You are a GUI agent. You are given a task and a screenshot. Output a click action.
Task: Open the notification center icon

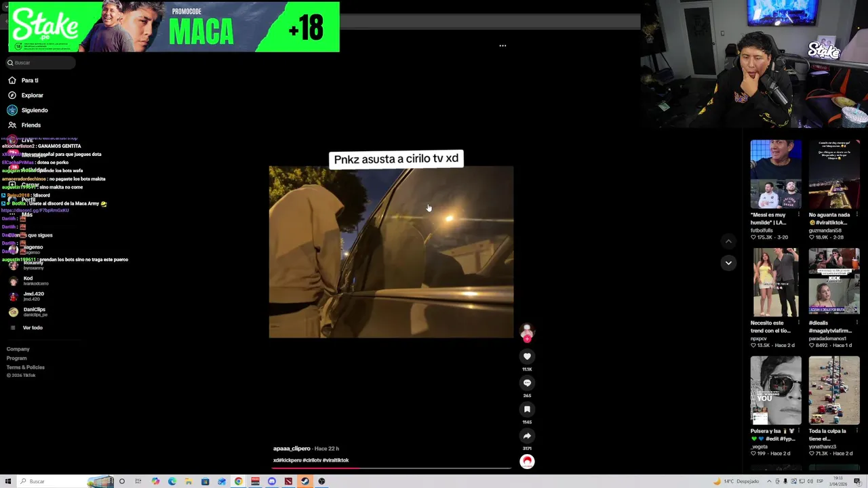click(x=857, y=481)
